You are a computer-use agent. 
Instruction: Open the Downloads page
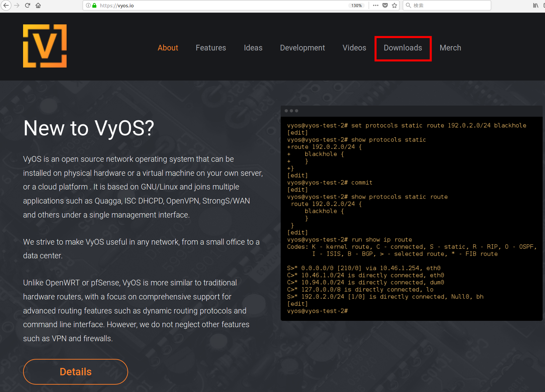[403, 48]
